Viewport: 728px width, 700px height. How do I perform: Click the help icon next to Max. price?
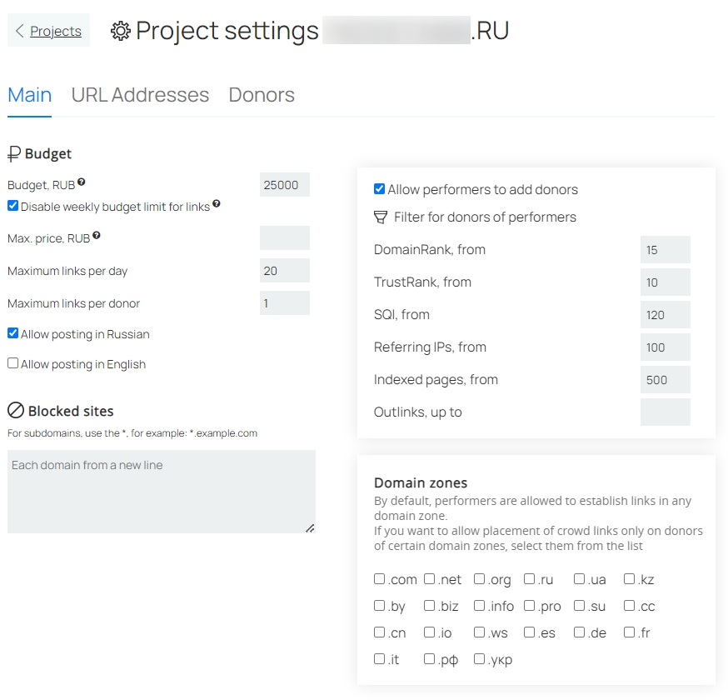96,235
